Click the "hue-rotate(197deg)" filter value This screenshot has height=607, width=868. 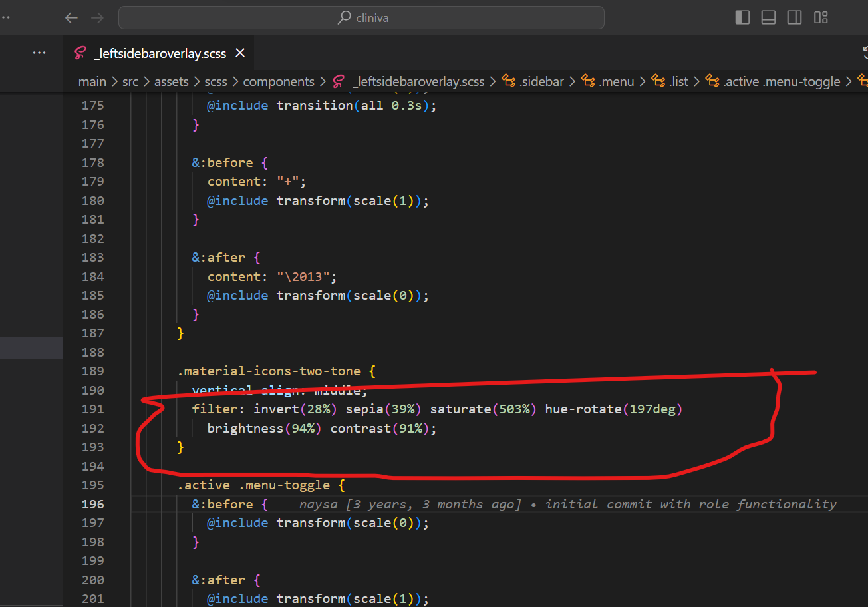614,409
